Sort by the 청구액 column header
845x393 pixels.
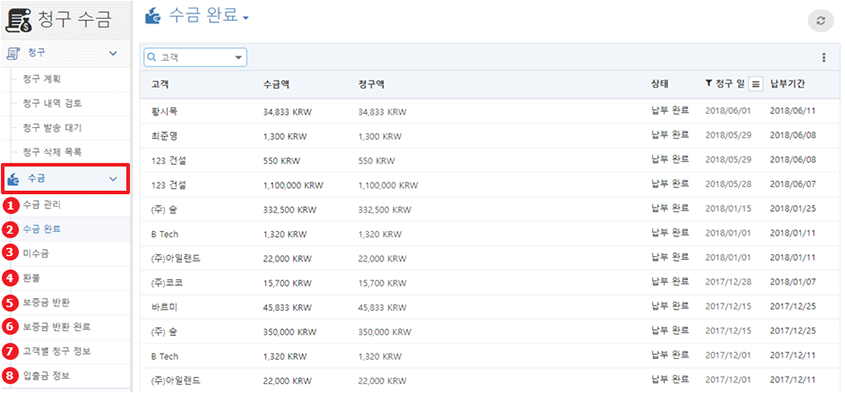371,84
